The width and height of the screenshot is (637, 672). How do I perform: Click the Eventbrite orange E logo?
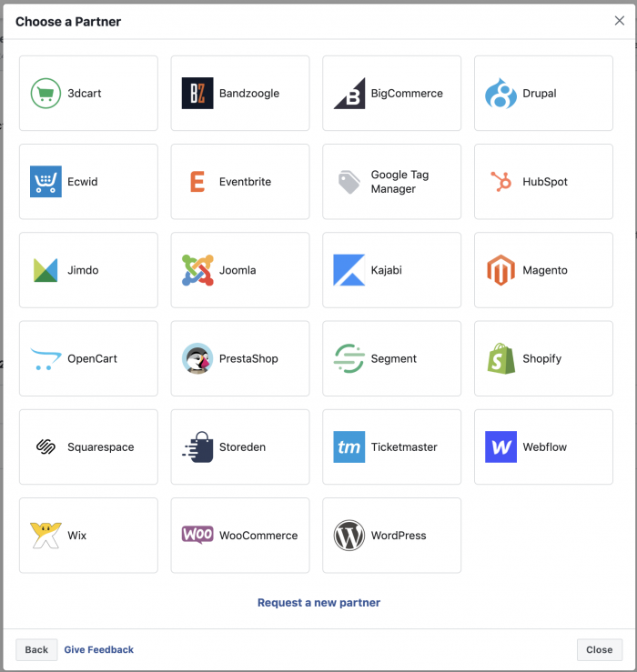pyautogui.click(x=197, y=181)
